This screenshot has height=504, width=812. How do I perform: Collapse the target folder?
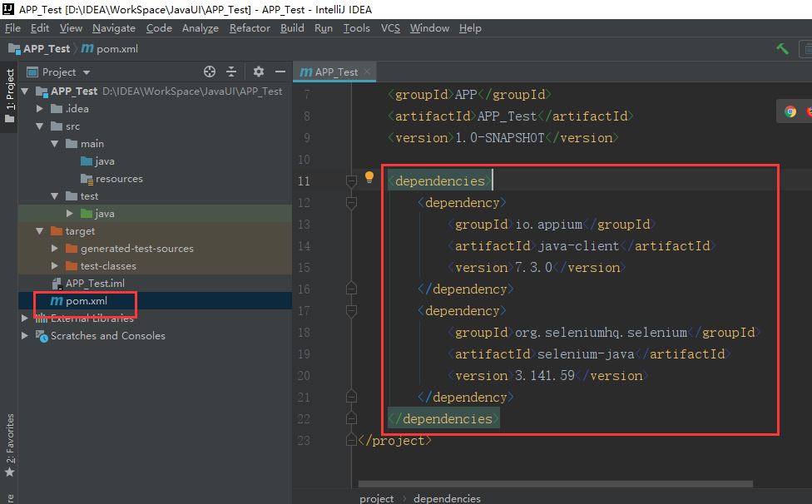40,230
